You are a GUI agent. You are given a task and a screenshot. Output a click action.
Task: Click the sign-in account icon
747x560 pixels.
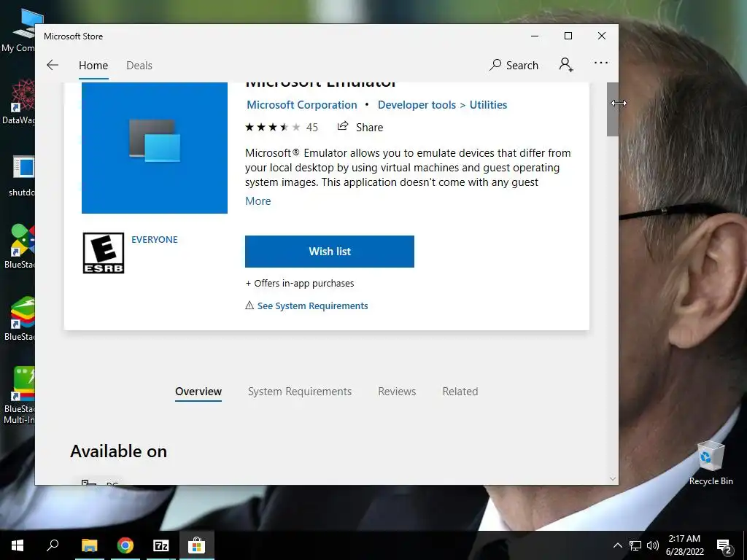(566, 64)
